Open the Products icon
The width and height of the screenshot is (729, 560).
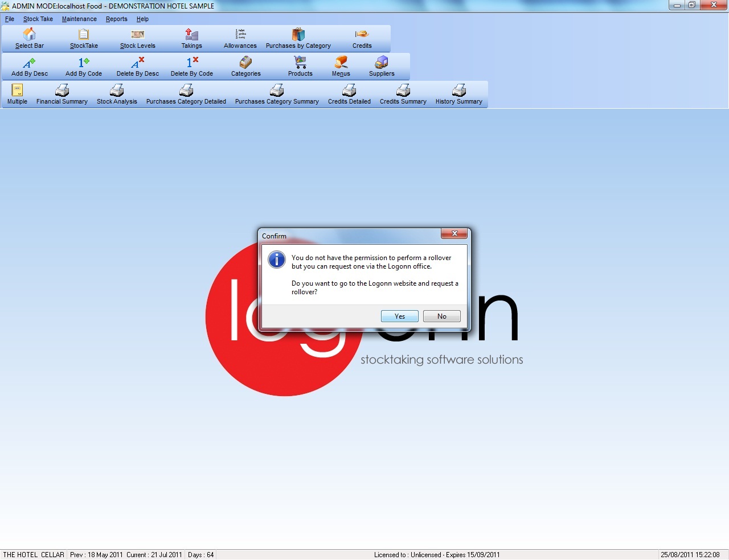[x=300, y=67]
